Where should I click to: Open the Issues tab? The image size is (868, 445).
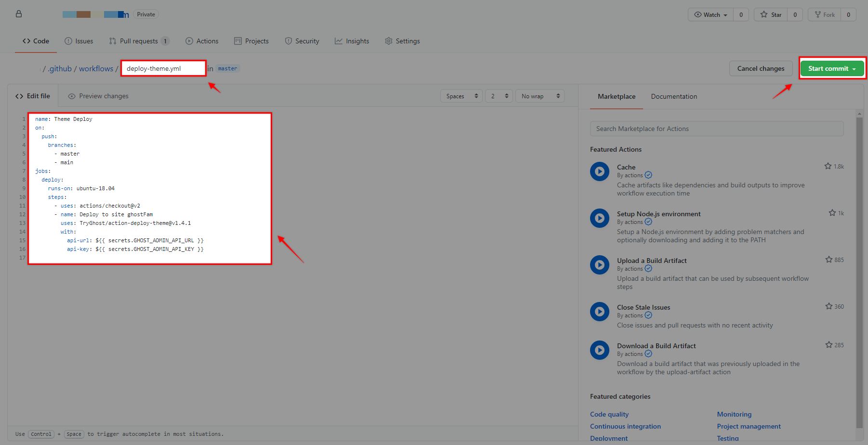79,41
